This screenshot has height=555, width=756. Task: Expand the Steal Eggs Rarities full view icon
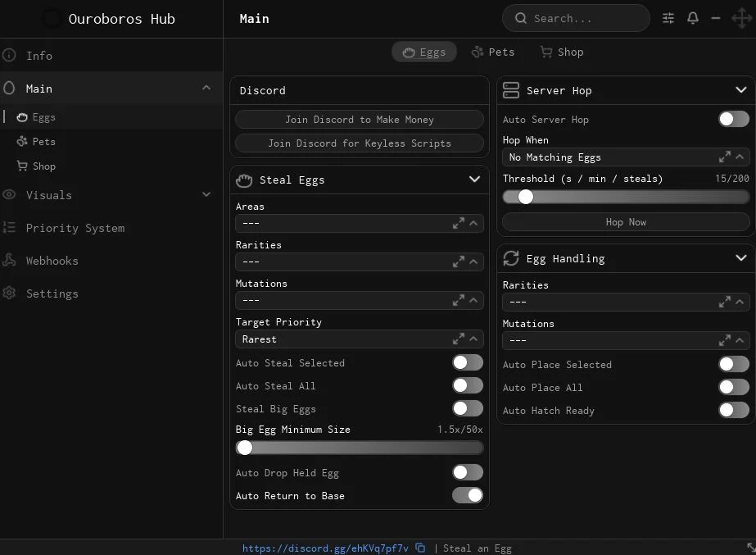[x=459, y=262]
